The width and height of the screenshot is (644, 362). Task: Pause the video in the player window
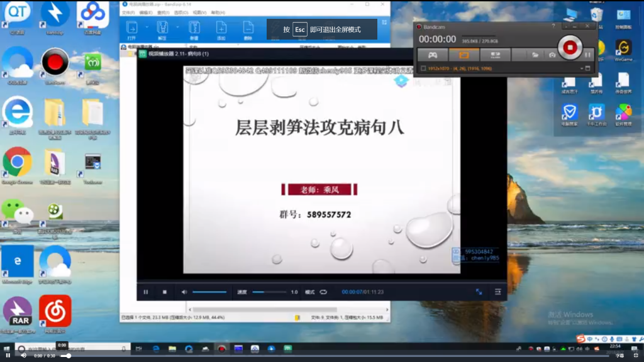coord(146,292)
